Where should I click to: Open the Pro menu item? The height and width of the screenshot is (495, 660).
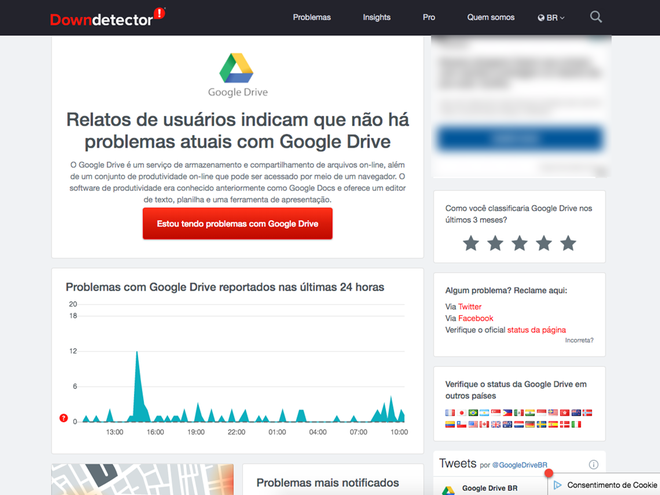[429, 17]
